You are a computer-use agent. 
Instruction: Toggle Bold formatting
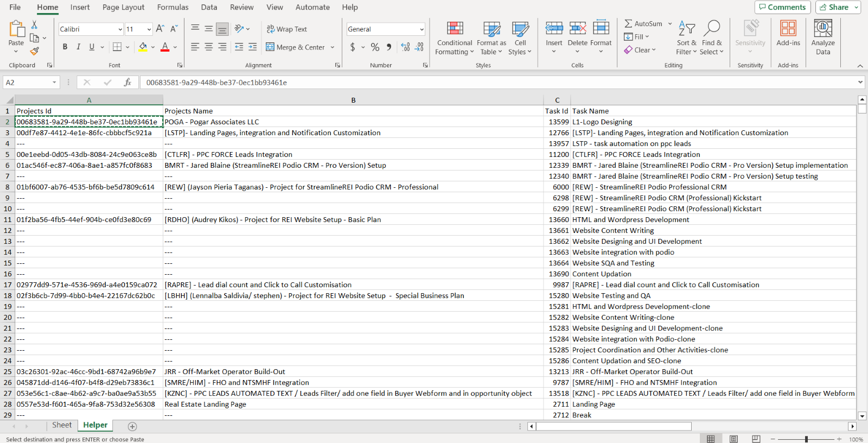[x=65, y=47]
